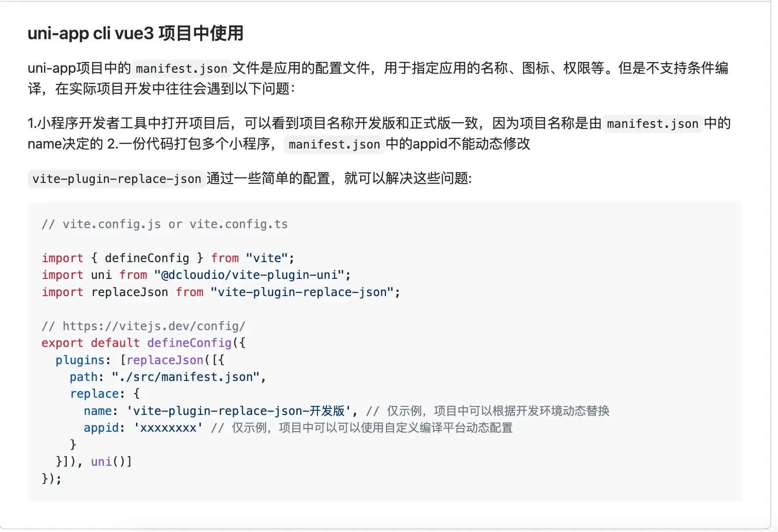The image size is (778, 532).
Task: Click the comment about 开发环境动态替换
Action: tap(488, 411)
